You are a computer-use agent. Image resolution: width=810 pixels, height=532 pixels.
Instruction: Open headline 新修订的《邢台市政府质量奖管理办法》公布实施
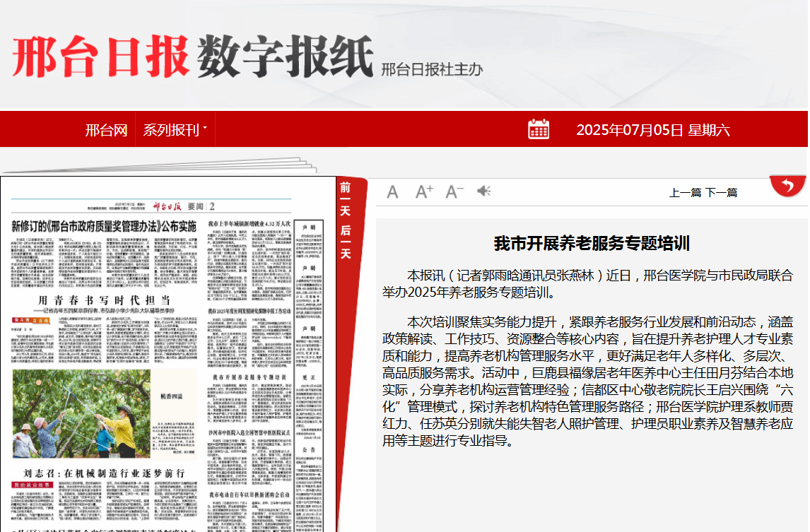pyautogui.click(x=103, y=227)
